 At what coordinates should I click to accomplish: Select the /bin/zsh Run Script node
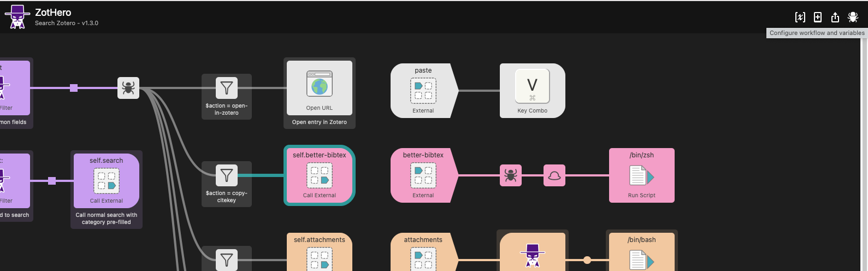click(x=642, y=175)
